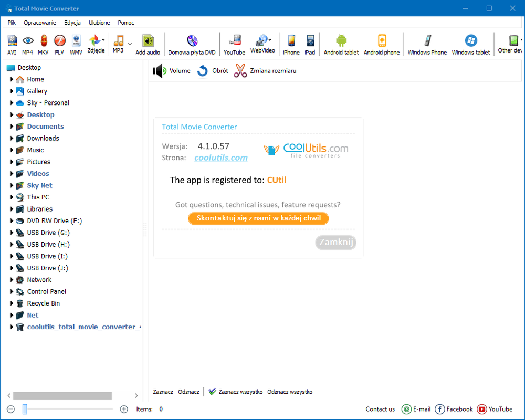Screen dimensions: 525x420
Task: Select Windows Phone preset
Action: click(427, 45)
